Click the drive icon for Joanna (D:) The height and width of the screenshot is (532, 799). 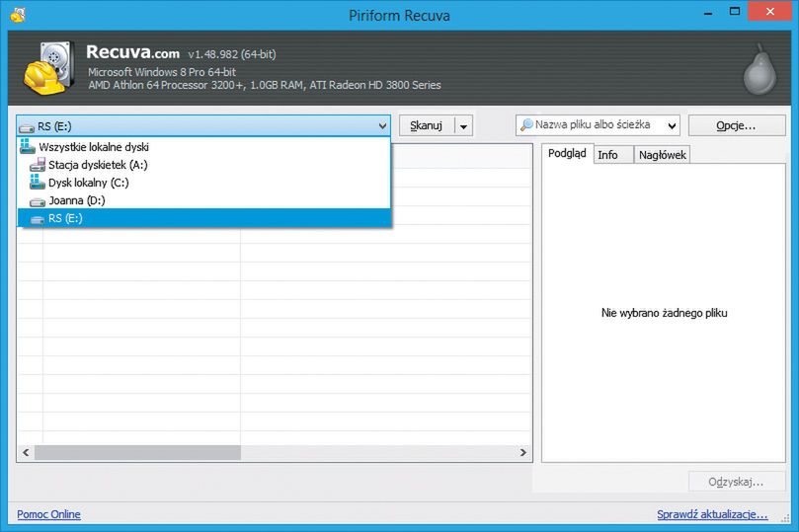[x=38, y=201]
